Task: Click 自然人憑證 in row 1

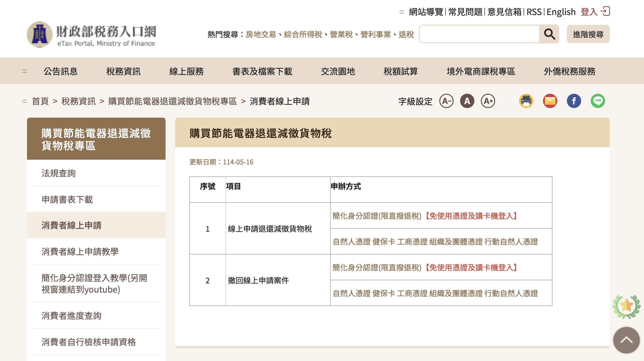Action: click(351, 242)
